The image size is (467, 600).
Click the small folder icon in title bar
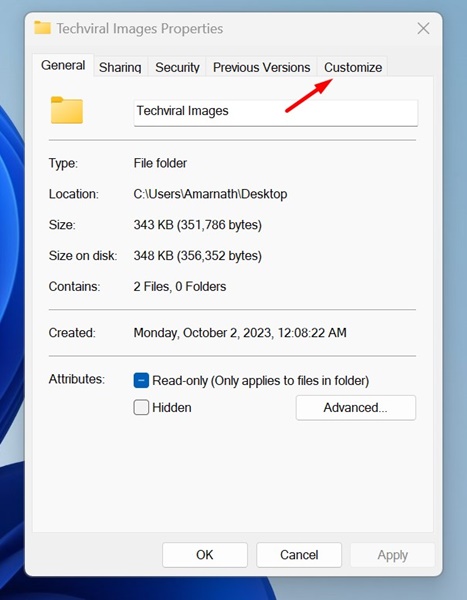[42, 28]
